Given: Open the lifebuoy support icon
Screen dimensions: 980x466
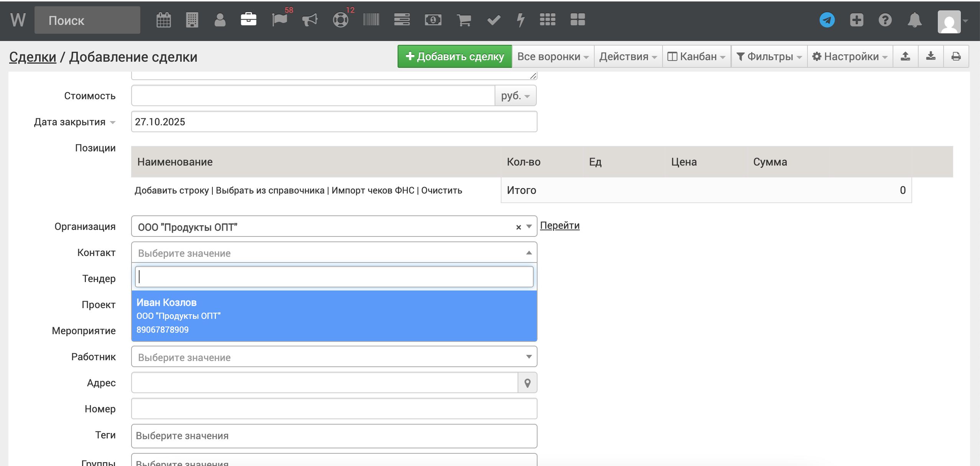Looking at the screenshot, I should point(340,20).
